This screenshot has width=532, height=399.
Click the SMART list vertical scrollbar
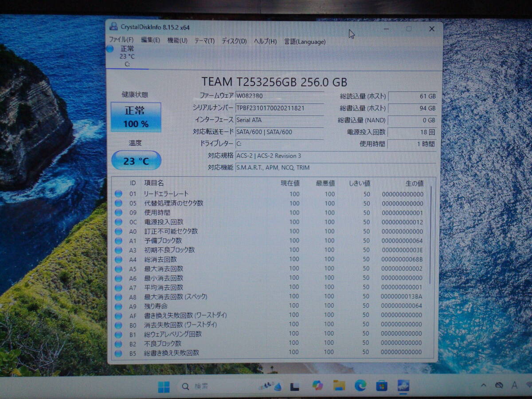tap(430, 235)
